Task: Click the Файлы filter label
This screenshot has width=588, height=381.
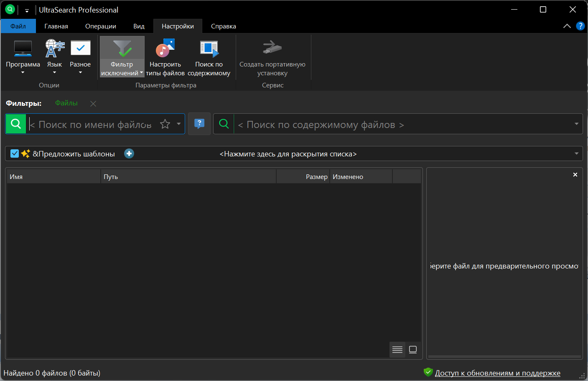Action: pos(66,103)
